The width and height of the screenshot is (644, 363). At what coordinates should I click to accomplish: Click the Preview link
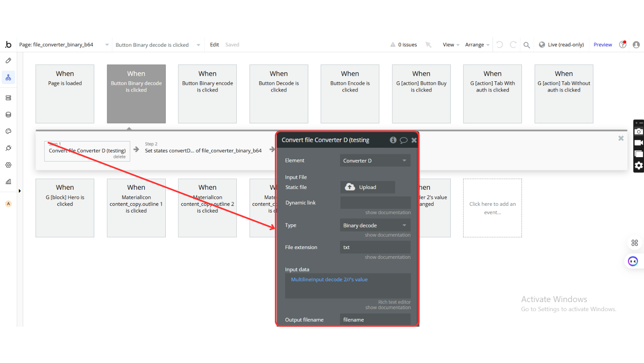pos(602,45)
